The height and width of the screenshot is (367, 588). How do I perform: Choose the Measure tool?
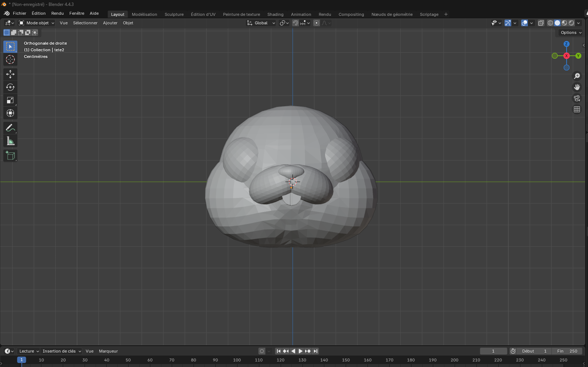pos(10,141)
